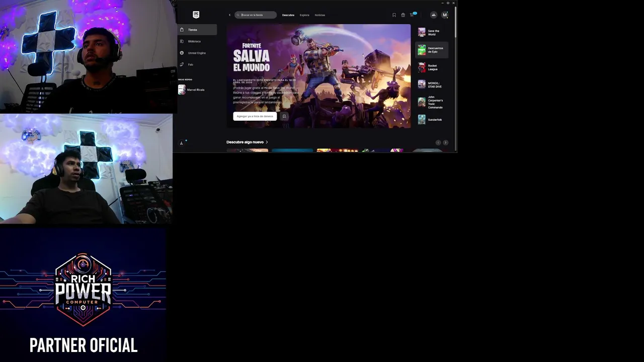Screen dimensions: 644x362
Task: Open the 'M' account profile avatar
Action: pyautogui.click(x=445, y=15)
